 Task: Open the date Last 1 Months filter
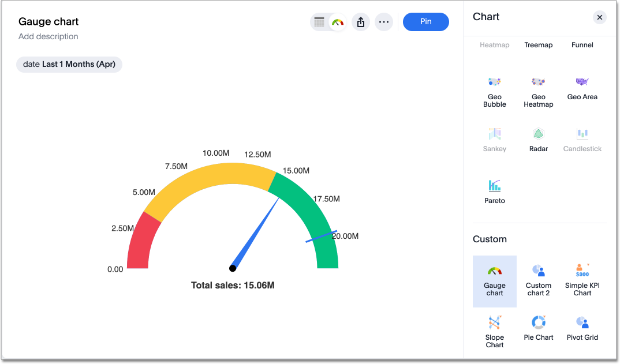pyautogui.click(x=69, y=64)
